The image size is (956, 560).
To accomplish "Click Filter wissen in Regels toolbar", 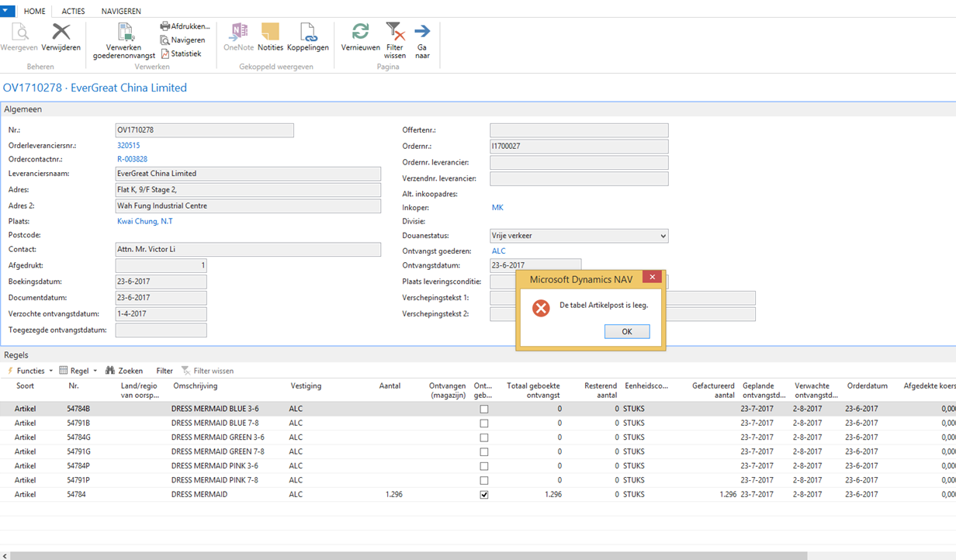I will (x=207, y=371).
